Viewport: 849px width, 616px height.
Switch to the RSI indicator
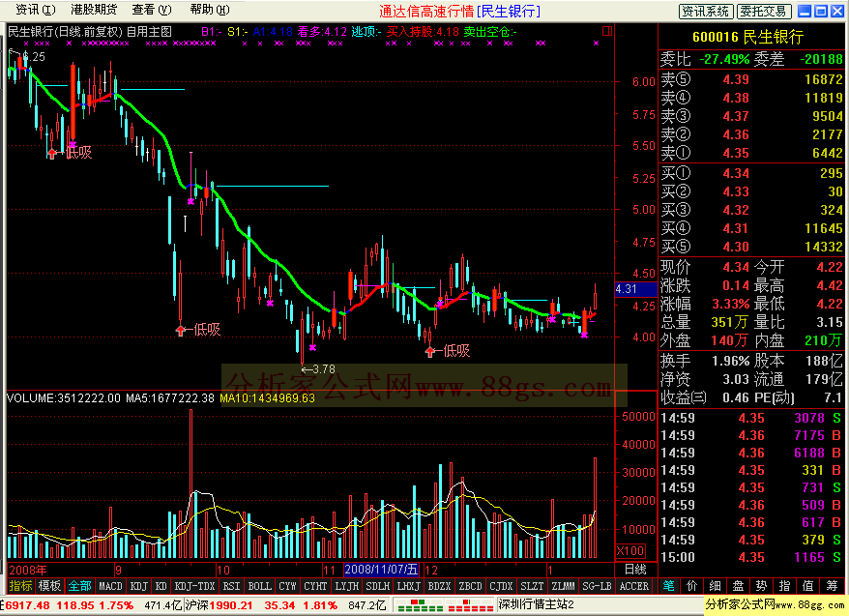[x=231, y=586]
